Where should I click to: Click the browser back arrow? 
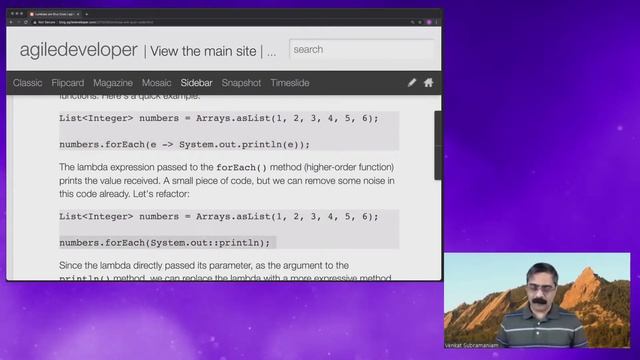click(x=11, y=22)
